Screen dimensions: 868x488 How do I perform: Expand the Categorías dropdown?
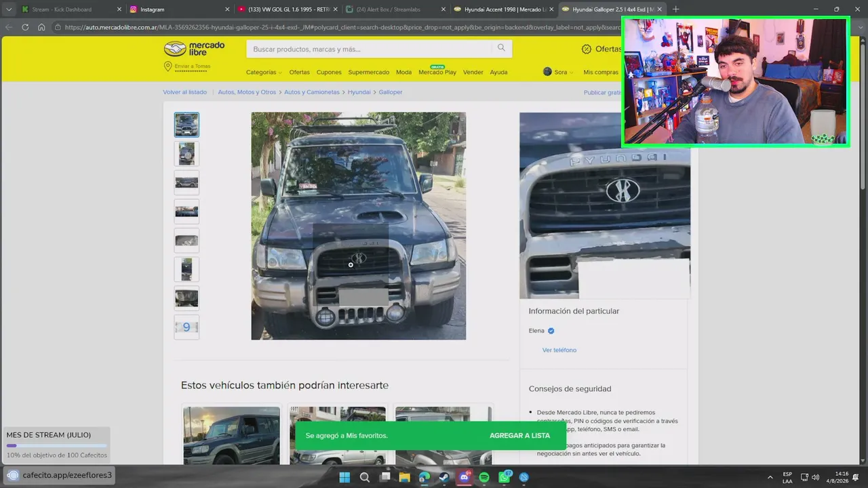coord(264,72)
